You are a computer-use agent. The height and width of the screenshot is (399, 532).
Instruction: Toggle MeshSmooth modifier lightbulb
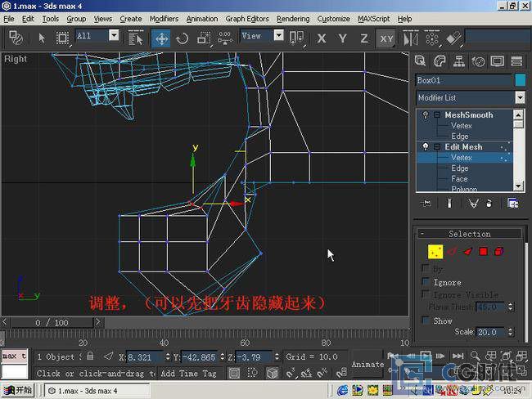pyautogui.click(x=426, y=115)
